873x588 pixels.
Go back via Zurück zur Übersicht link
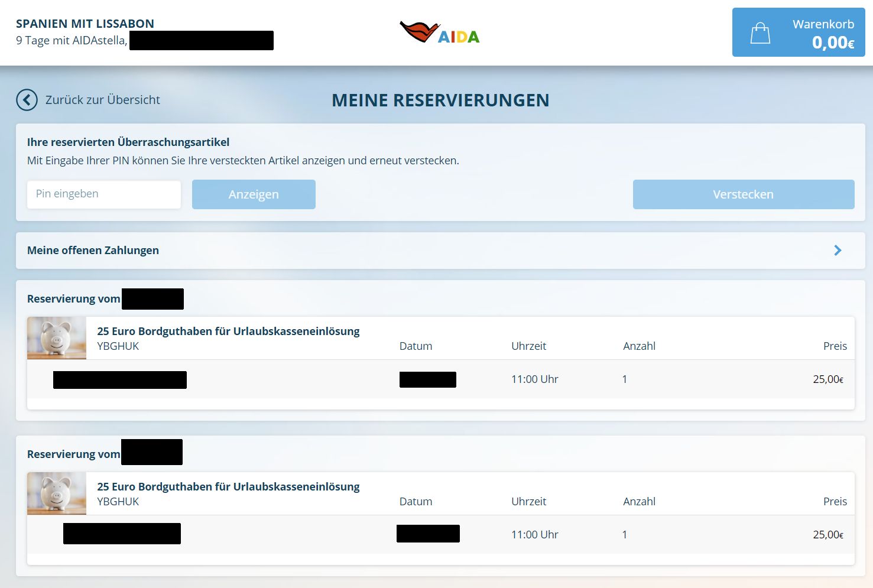[x=102, y=100]
